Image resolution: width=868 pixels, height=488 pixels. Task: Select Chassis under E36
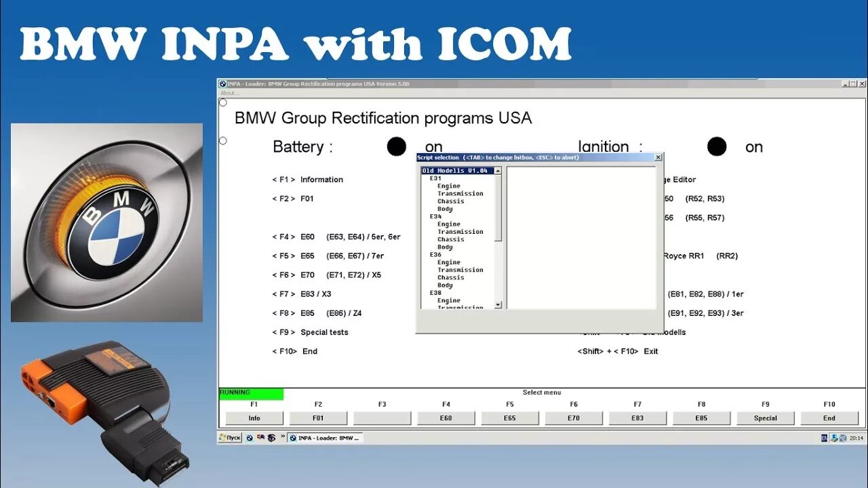451,278
